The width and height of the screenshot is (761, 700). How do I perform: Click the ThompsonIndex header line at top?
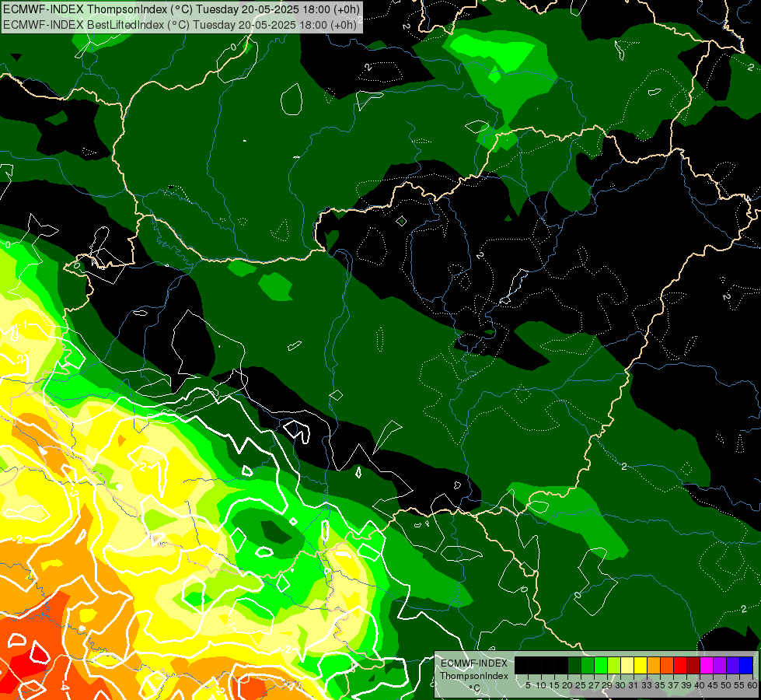point(182,9)
